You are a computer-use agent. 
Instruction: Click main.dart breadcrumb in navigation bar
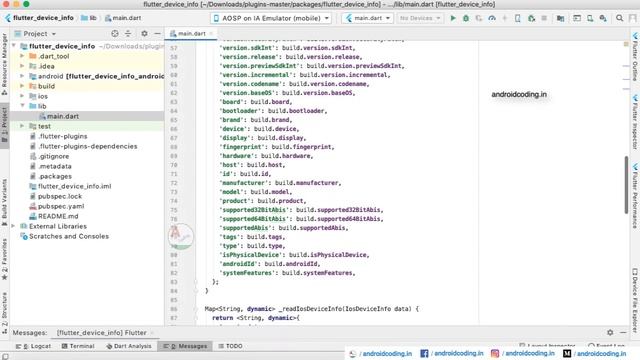tap(123, 18)
